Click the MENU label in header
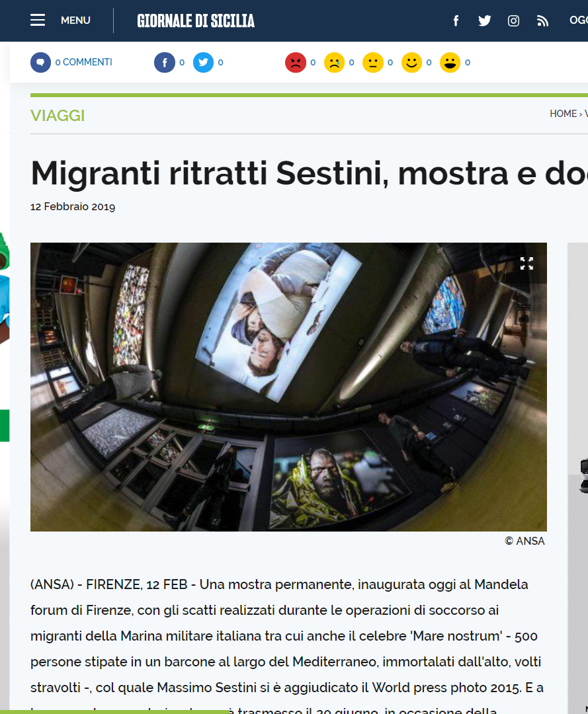Screen dimensions: 588x714 pos(75,20)
